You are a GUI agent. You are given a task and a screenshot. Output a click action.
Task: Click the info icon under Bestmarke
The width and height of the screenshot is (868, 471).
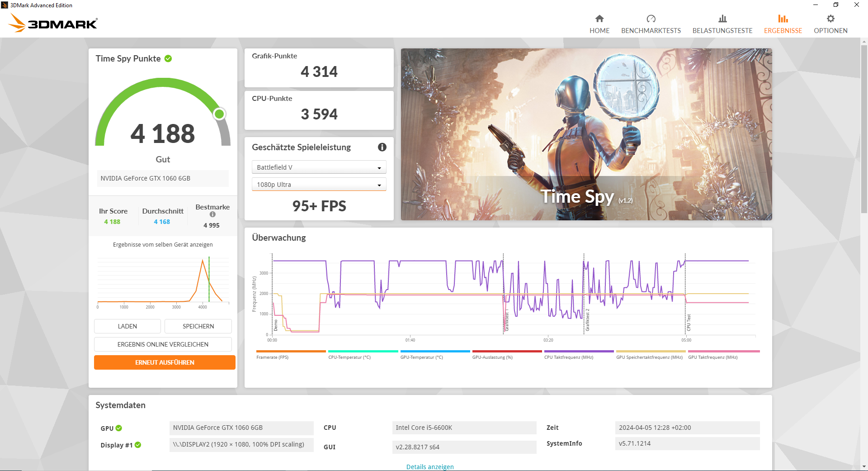[x=212, y=214]
